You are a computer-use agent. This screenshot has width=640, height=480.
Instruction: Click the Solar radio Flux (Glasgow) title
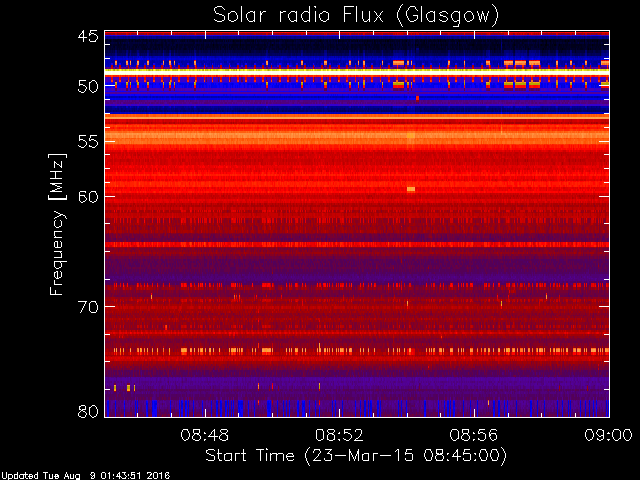[356, 16]
